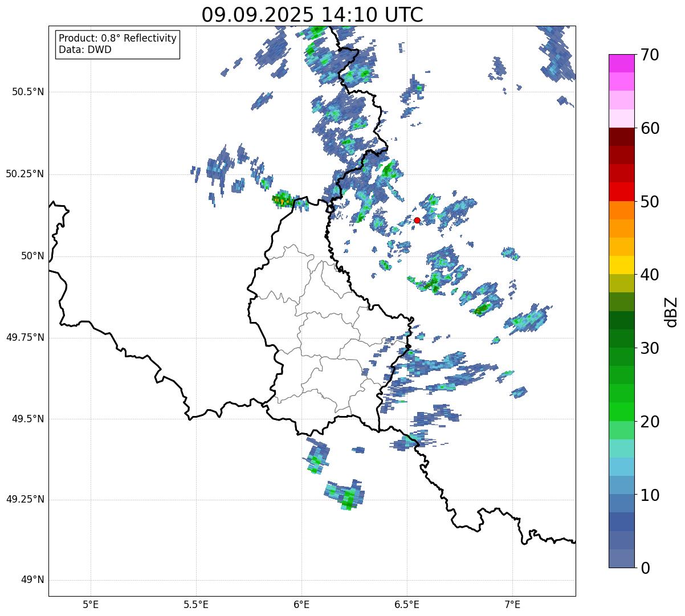This screenshot has width=685, height=616.
Task: Click the Product: 0.8° Reflectivity label
Action: (118, 38)
